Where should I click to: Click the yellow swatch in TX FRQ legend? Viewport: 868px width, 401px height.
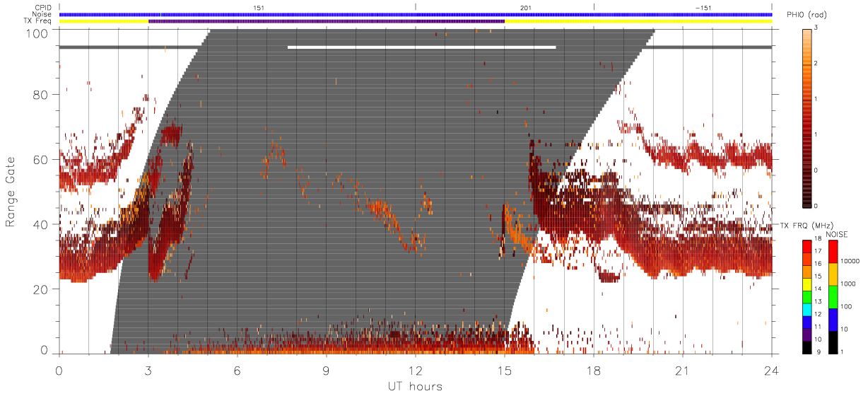click(807, 284)
